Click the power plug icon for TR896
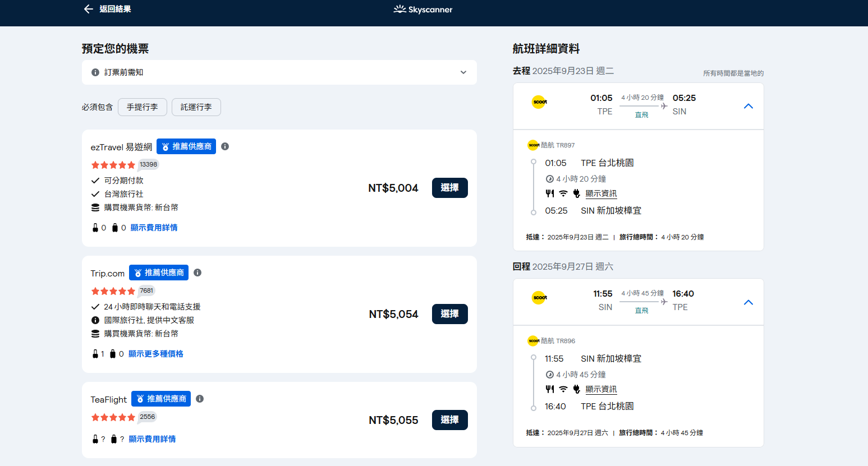The image size is (868, 466). pos(576,389)
